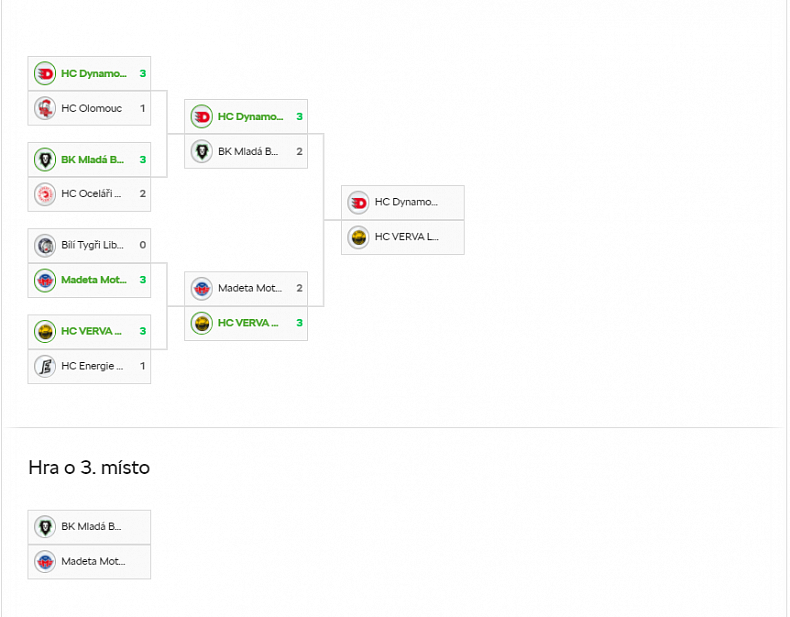Viewport: 790px width, 617px height.
Task: Select the Bílí Tygři Liberec logo
Action: click(x=45, y=245)
